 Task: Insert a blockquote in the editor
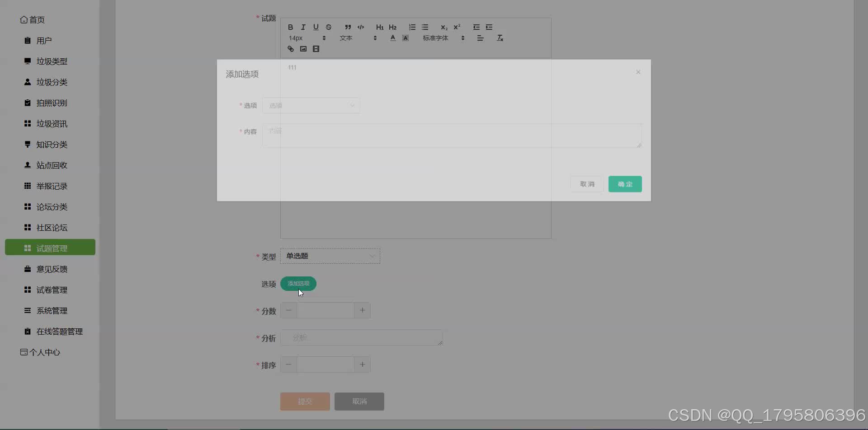click(x=348, y=27)
